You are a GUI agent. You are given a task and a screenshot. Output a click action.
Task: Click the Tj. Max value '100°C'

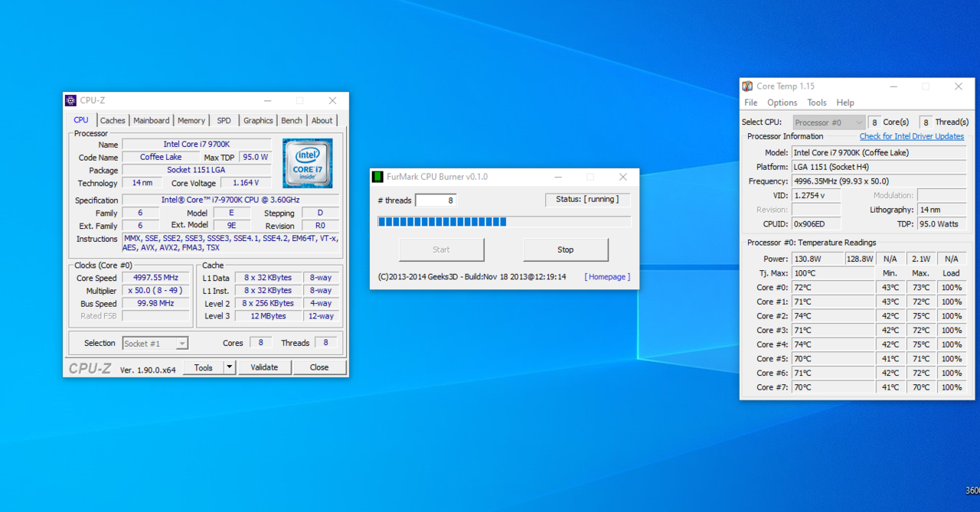pyautogui.click(x=833, y=273)
